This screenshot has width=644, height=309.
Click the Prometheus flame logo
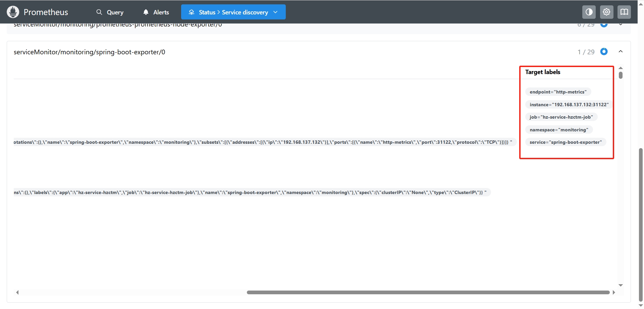(13, 12)
